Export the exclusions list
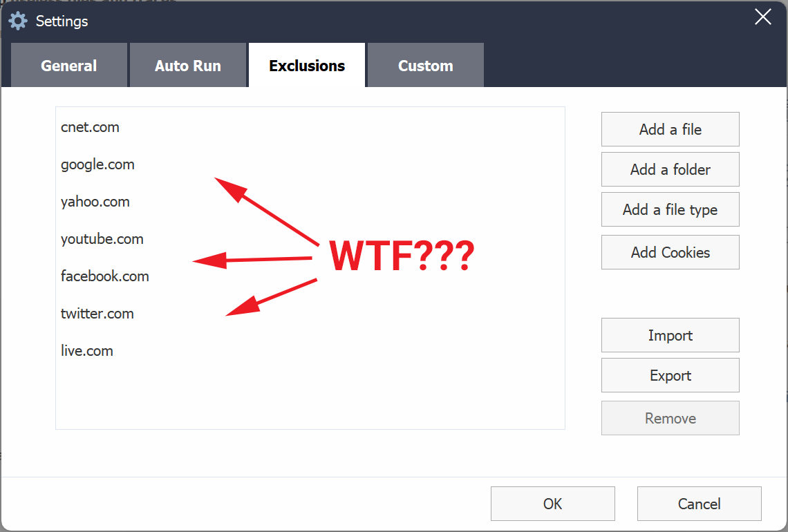Viewport: 788px width, 532px height. tap(670, 376)
